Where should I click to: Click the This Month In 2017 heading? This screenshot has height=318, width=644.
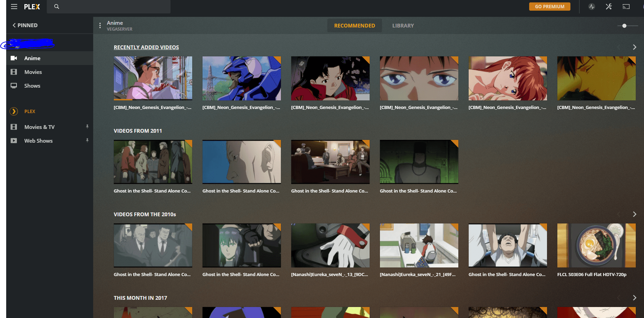(x=140, y=298)
